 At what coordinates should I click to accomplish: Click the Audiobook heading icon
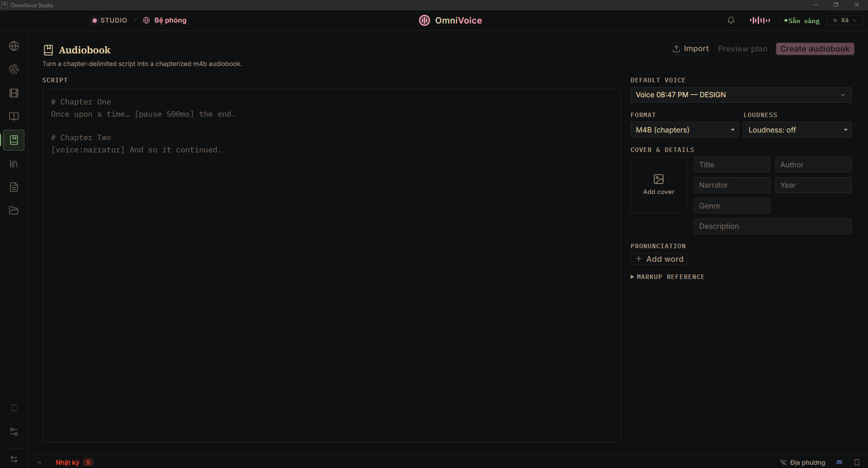click(48, 50)
